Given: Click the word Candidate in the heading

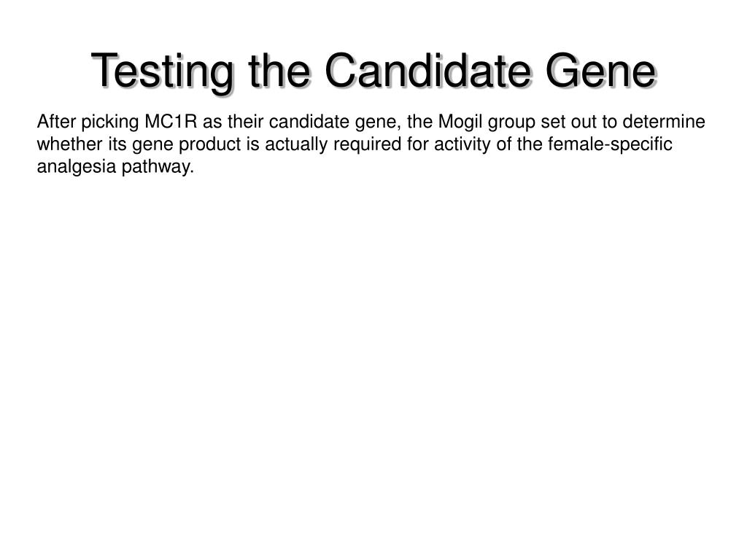Looking at the screenshot, I should tap(427, 71).
